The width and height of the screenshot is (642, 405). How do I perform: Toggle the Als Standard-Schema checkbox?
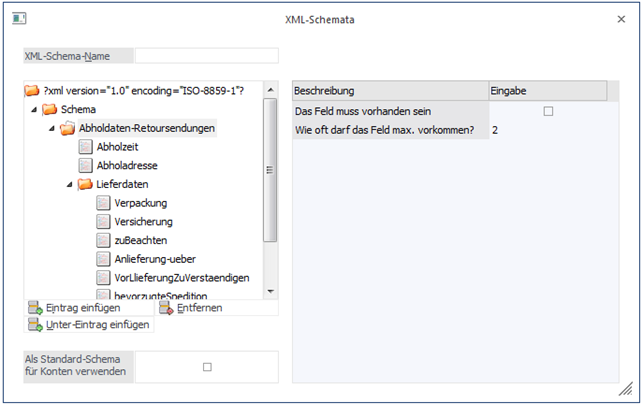point(207,367)
